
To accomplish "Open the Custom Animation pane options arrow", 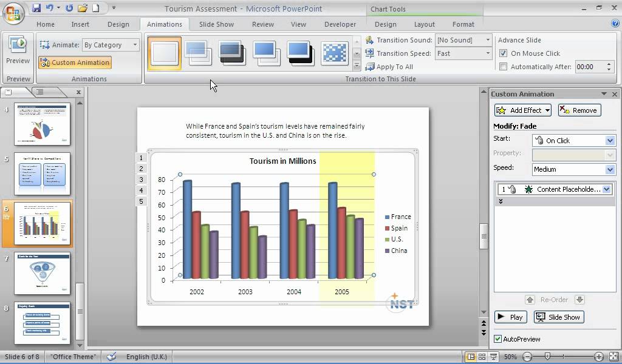I will (604, 94).
